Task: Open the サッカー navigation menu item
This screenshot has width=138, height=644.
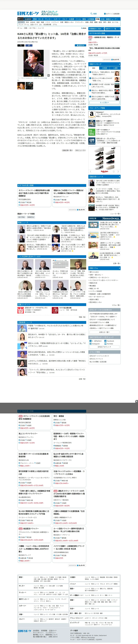Action: 49,19
